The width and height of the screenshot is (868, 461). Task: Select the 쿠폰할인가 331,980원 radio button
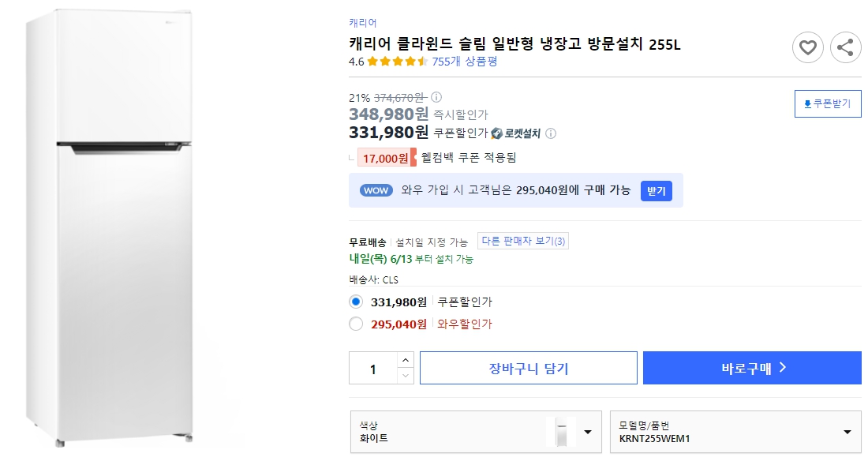357,301
